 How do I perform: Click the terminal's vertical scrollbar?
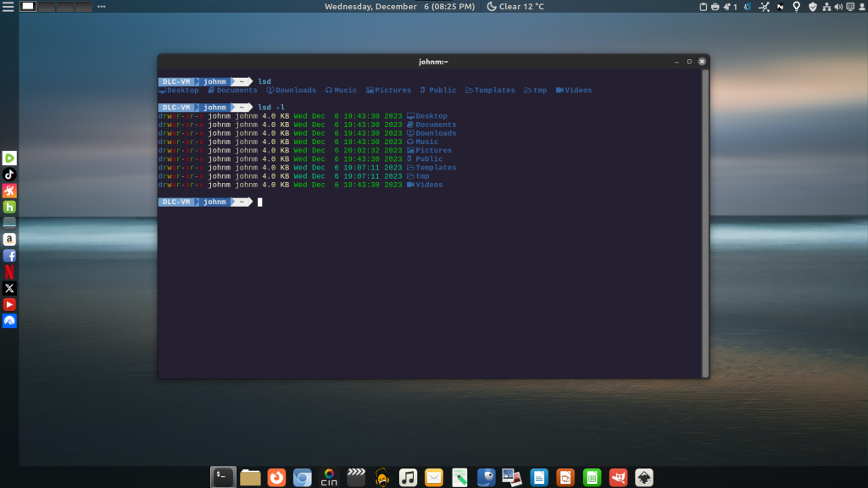coord(704,220)
